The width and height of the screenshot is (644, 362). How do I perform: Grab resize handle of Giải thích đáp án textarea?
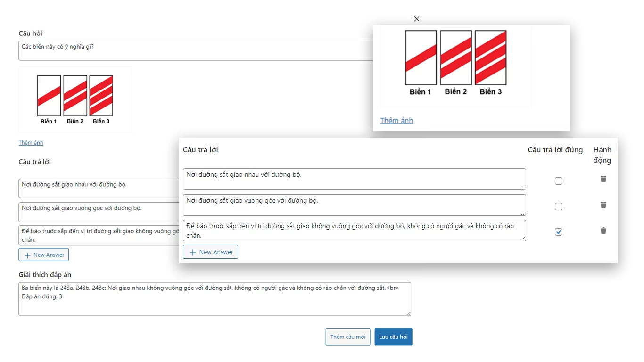[x=408, y=313]
